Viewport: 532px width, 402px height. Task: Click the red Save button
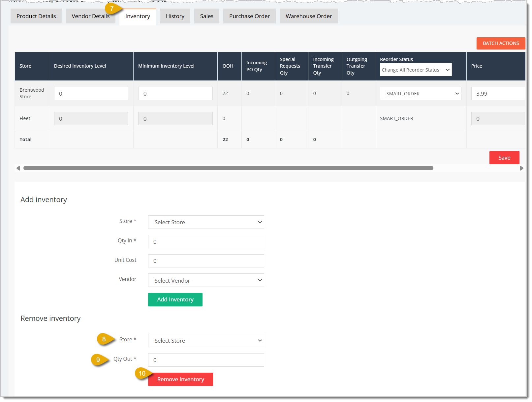coord(504,158)
